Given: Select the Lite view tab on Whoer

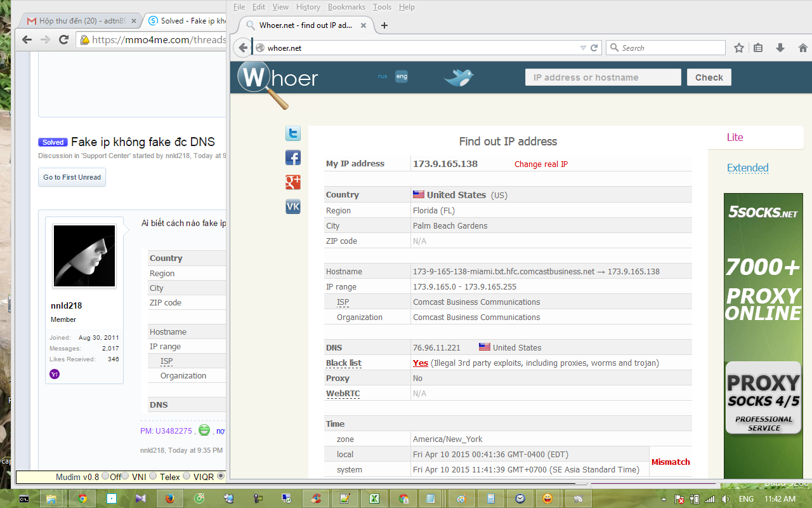Looking at the screenshot, I should coord(735,137).
